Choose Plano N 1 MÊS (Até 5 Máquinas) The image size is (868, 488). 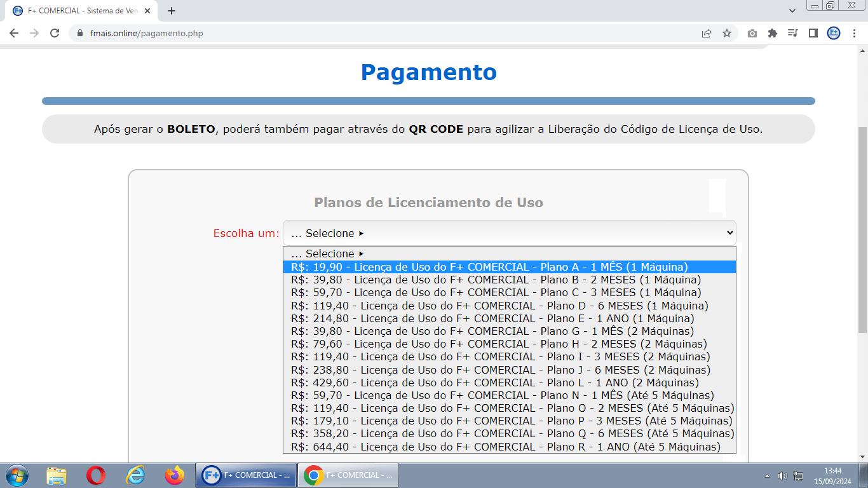click(x=509, y=395)
